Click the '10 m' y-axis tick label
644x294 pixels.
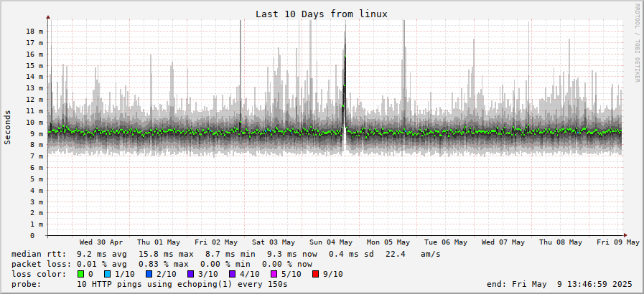[x=35, y=122]
